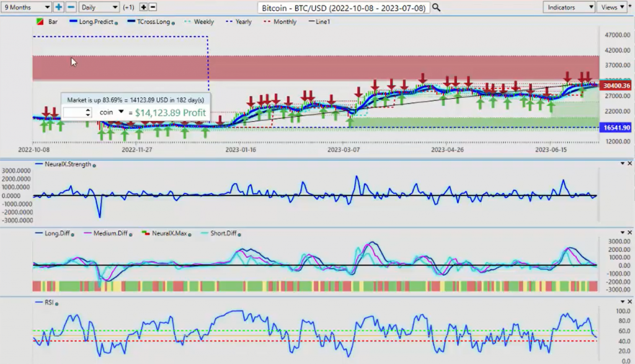Image resolution: width=635 pixels, height=364 pixels.
Task: Open the Daily interval dropdown
Action: [99, 7]
